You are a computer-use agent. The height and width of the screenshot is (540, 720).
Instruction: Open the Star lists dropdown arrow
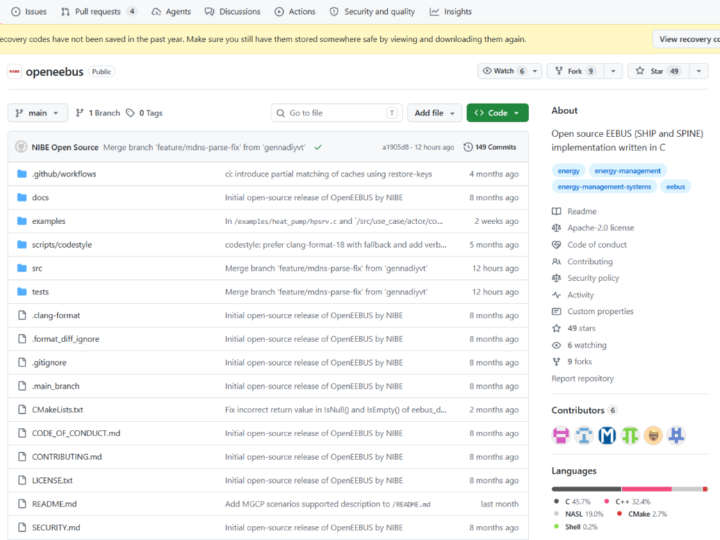tap(699, 71)
